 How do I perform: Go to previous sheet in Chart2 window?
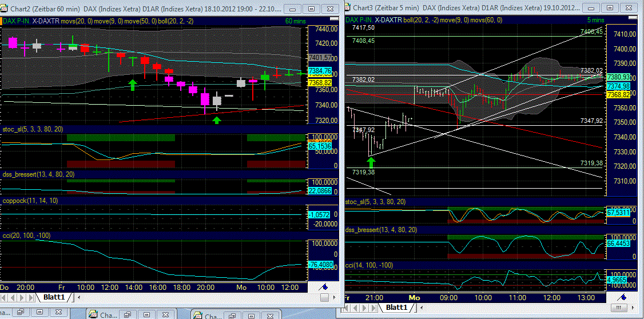tap(13, 297)
